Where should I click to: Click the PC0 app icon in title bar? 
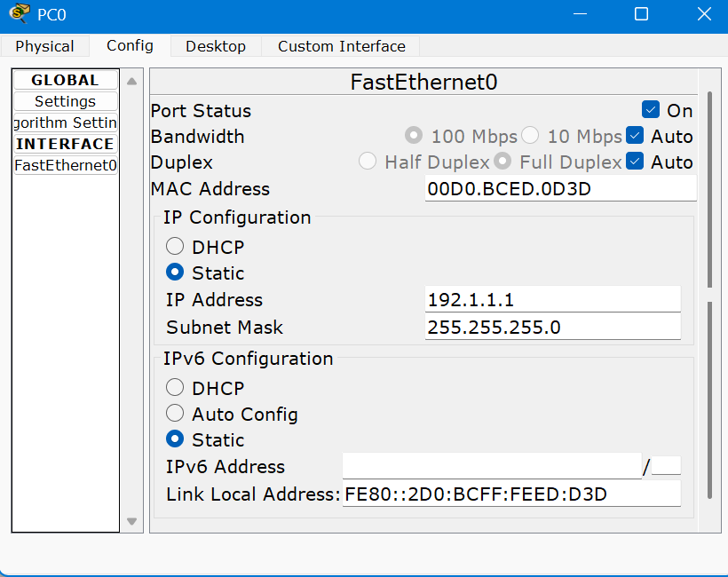pos(19,14)
